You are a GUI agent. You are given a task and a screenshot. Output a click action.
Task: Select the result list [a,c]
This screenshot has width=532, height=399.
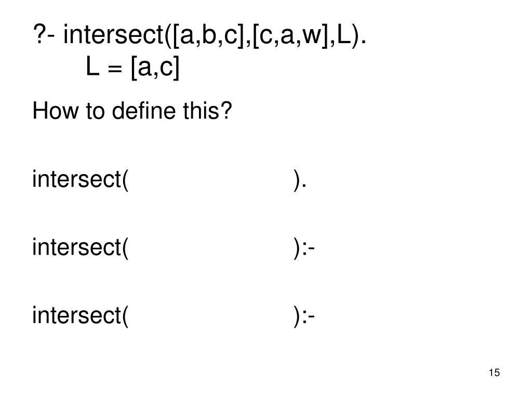(155, 67)
